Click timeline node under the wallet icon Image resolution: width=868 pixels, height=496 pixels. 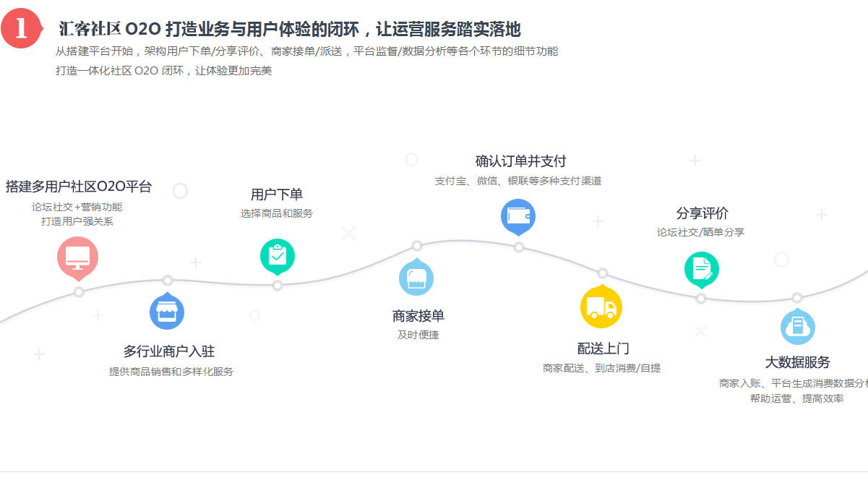click(519, 247)
